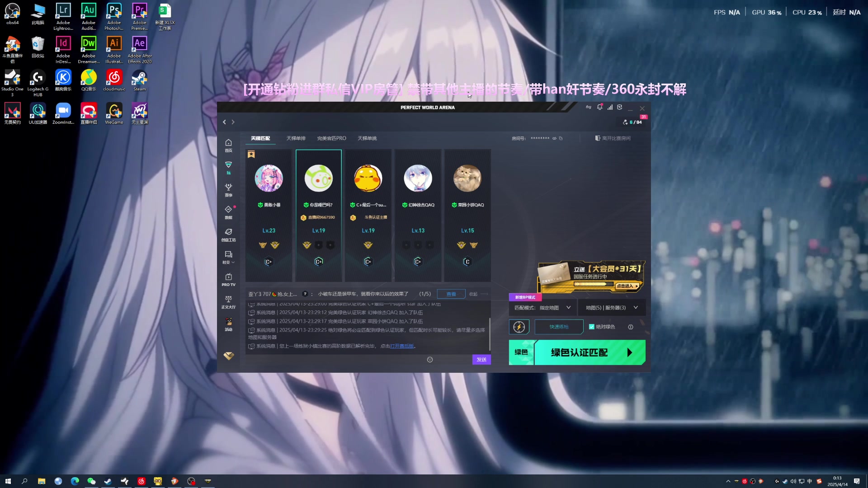
Task: Open Windows Start menu
Action: point(8,481)
